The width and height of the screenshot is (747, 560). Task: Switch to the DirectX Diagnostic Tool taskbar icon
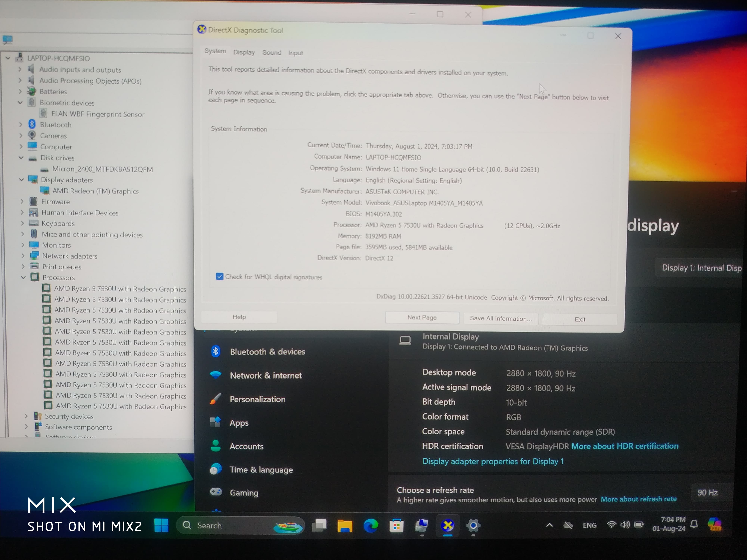[x=448, y=526]
